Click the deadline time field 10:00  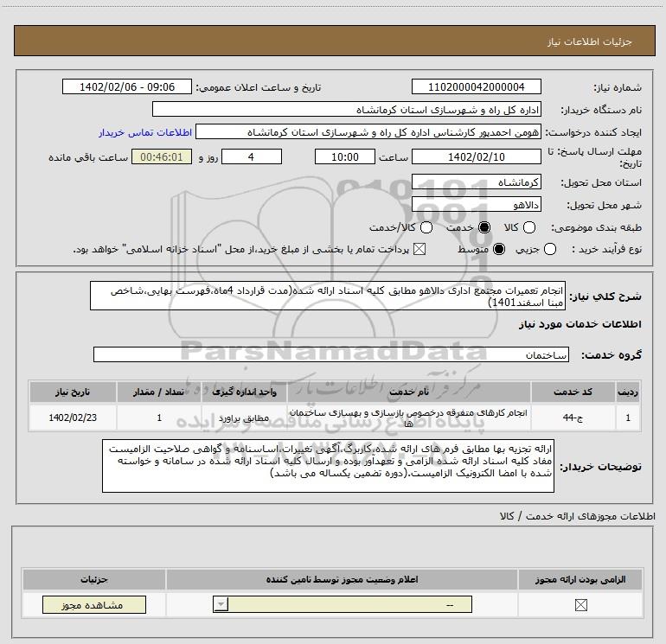(345, 156)
